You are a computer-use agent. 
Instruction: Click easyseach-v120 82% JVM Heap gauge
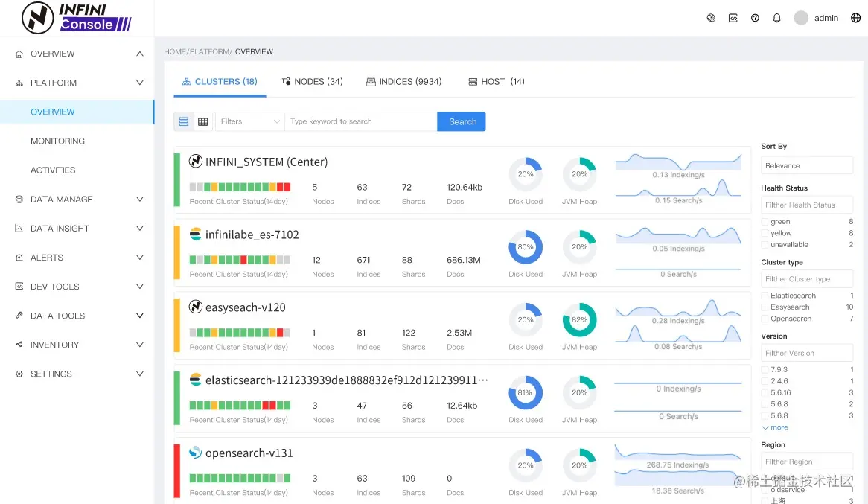tap(580, 319)
